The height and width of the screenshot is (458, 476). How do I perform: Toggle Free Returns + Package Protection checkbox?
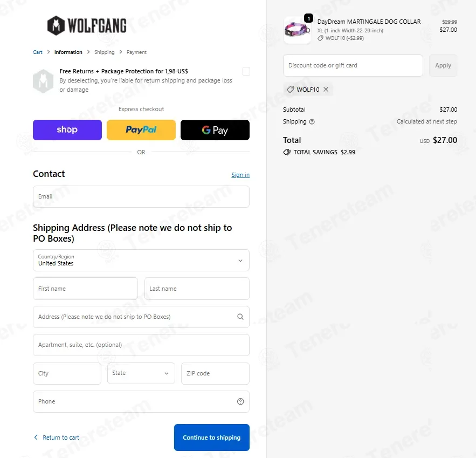(246, 72)
